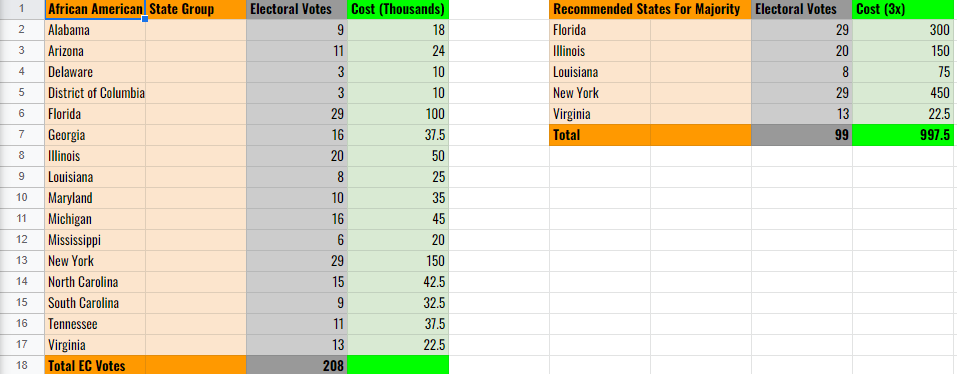Click the Georgia electoral votes cell 16
957x374 pixels.
297,135
